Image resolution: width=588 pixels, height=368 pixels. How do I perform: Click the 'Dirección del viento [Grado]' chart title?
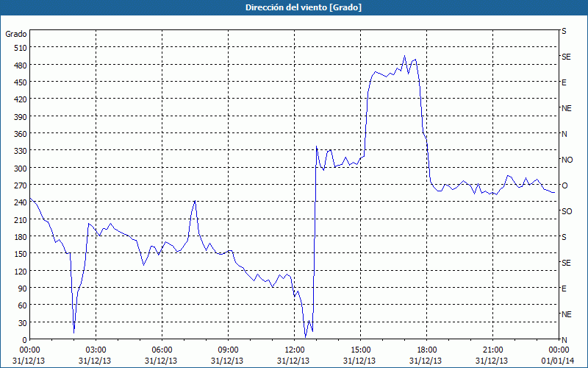[x=304, y=7]
